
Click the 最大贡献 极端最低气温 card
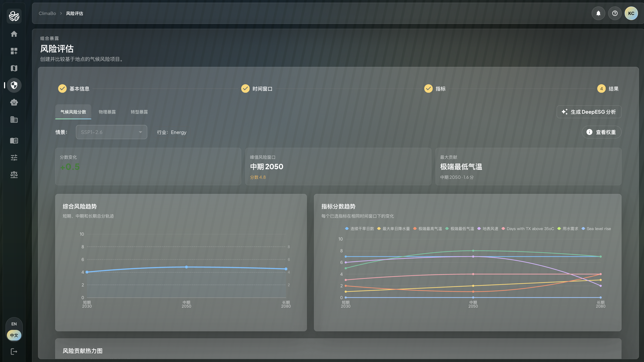pyautogui.click(x=528, y=166)
